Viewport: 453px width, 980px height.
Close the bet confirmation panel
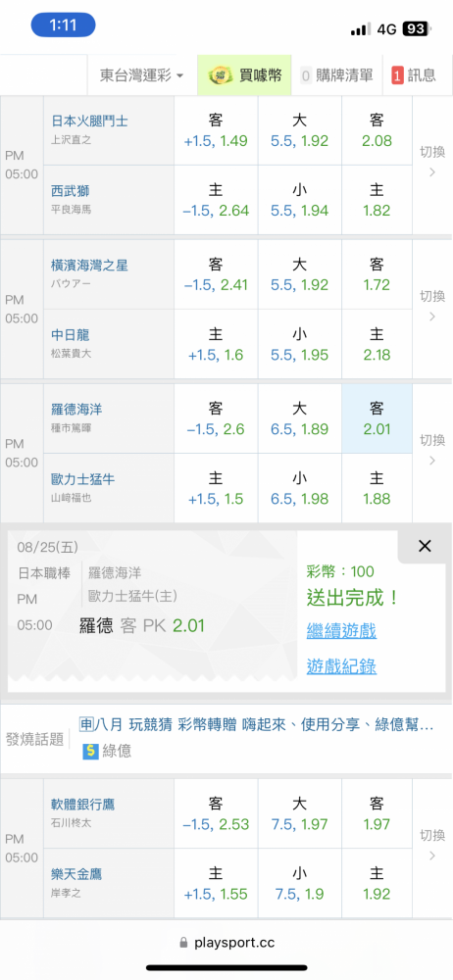[x=425, y=546]
